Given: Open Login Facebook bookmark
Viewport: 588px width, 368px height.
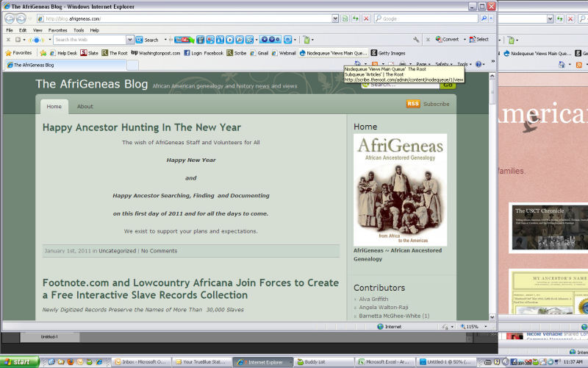Looking at the screenshot, I should pyautogui.click(x=204, y=53).
